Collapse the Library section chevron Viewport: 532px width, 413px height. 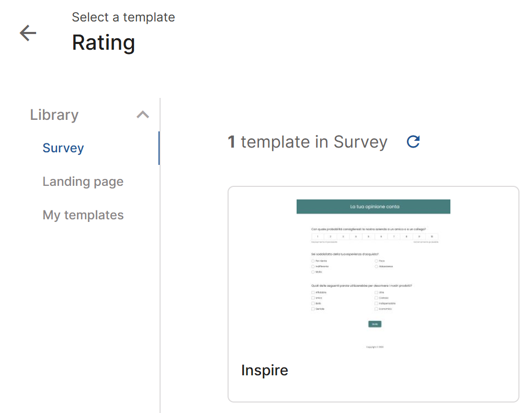point(143,115)
